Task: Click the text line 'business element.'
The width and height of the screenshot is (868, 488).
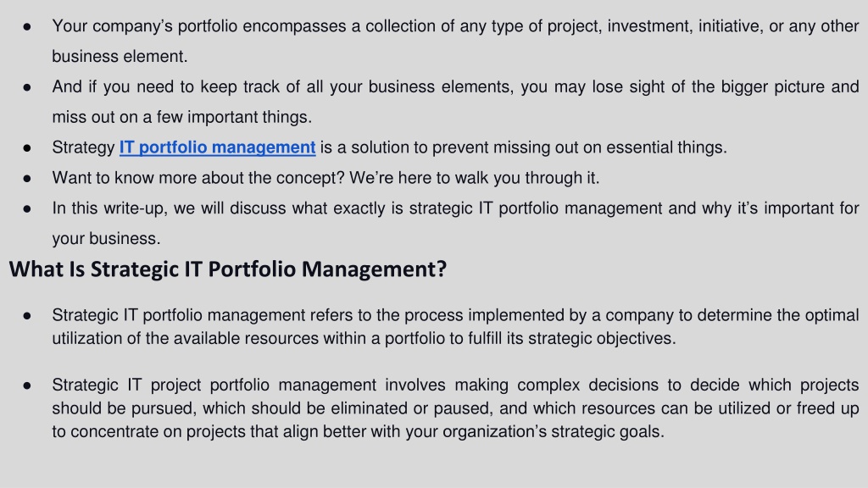Action: 120,57
